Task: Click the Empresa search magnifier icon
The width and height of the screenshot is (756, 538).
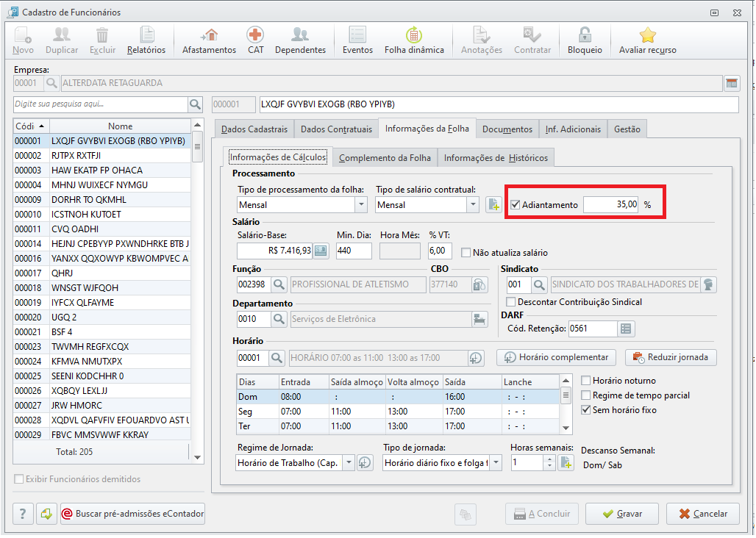Action: (51, 83)
